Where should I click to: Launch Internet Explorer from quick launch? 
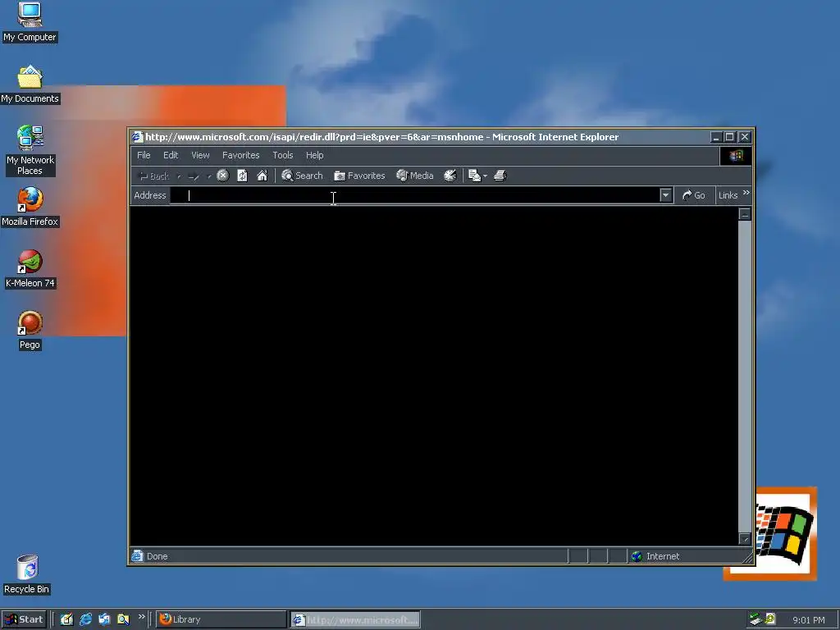click(85, 619)
